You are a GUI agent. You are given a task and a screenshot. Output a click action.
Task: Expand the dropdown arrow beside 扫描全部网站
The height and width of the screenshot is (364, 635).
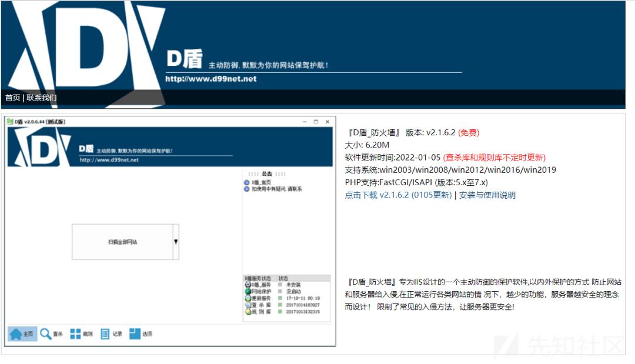[x=176, y=242]
